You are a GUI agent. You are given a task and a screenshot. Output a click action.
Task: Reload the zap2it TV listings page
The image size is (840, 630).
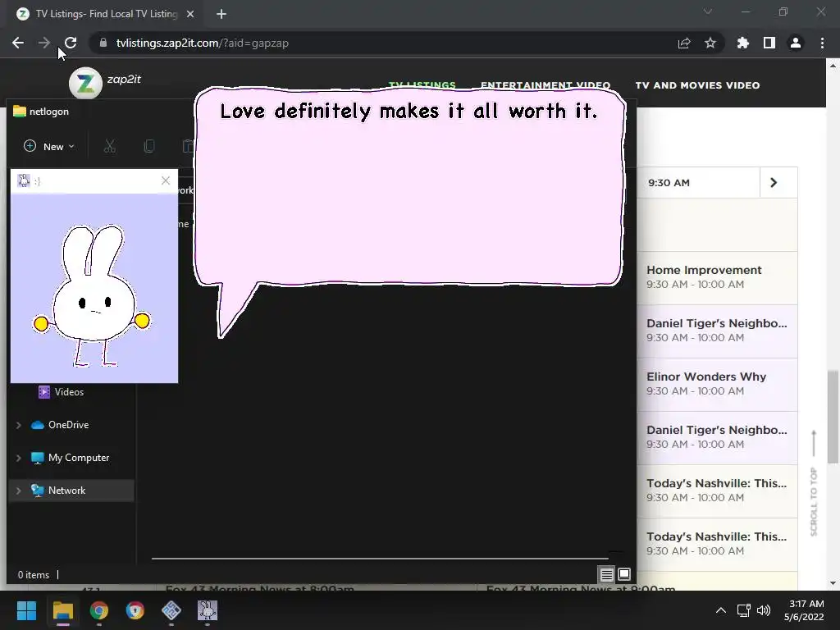tap(71, 43)
